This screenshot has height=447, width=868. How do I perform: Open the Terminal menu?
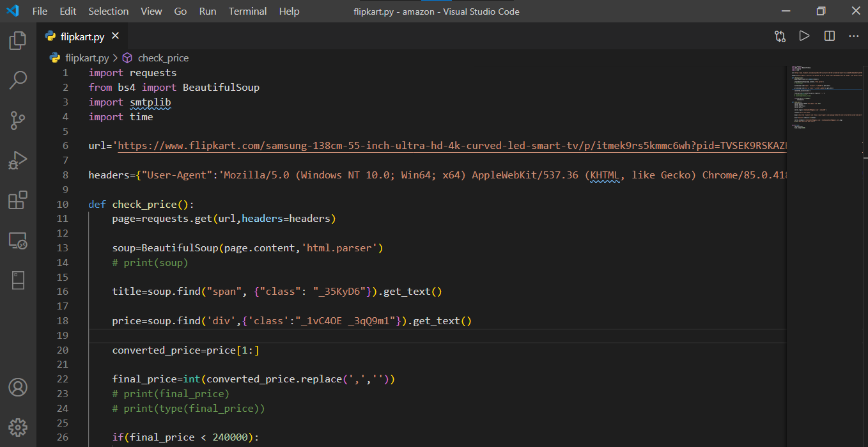pos(248,12)
